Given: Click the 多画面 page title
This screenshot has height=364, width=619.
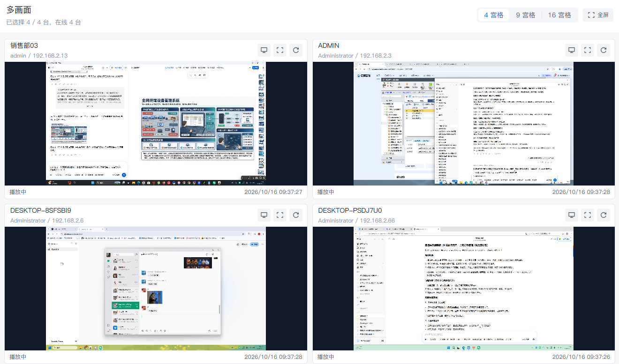Looking at the screenshot, I should coord(19,10).
